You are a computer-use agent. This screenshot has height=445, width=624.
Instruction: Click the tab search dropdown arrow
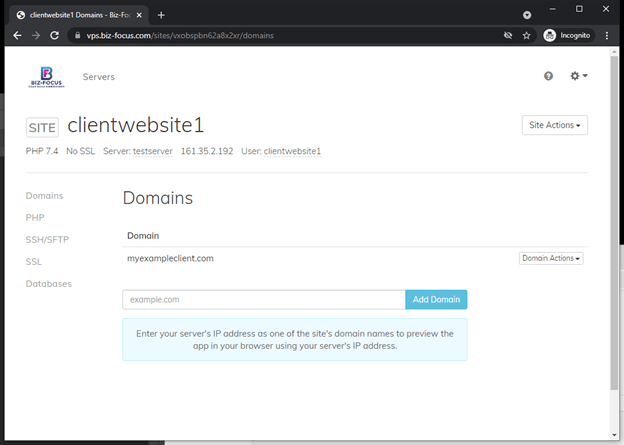(x=527, y=15)
